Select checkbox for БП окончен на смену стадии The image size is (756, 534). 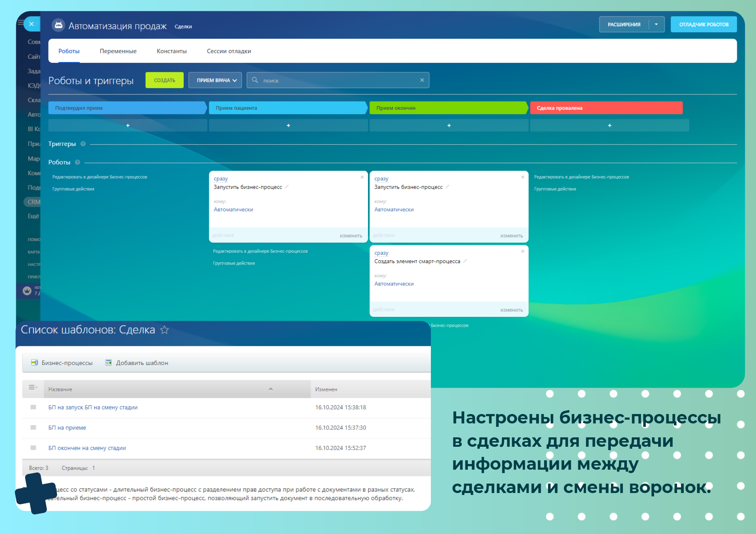pos(33,448)
